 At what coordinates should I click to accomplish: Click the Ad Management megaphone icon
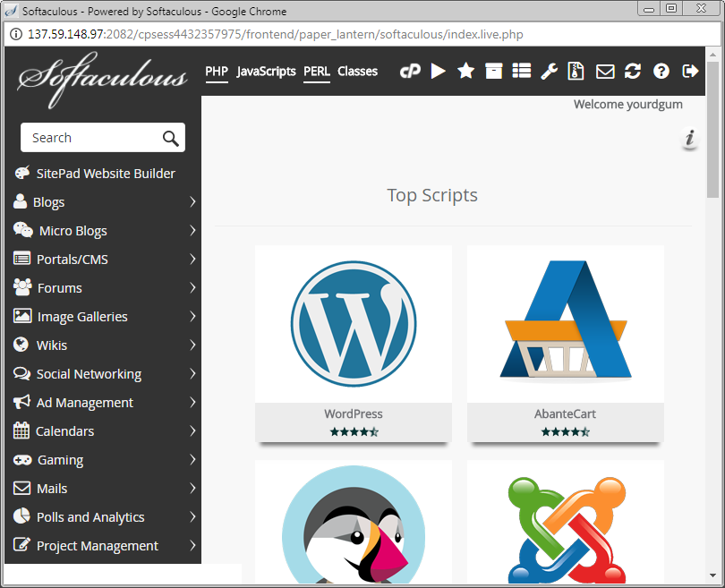[x=21, y=402]
